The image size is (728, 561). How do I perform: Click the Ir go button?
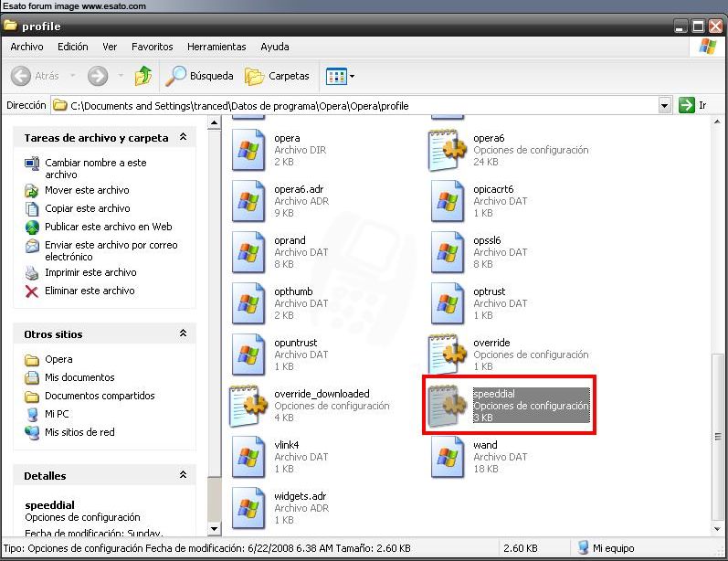pos(692,105)
